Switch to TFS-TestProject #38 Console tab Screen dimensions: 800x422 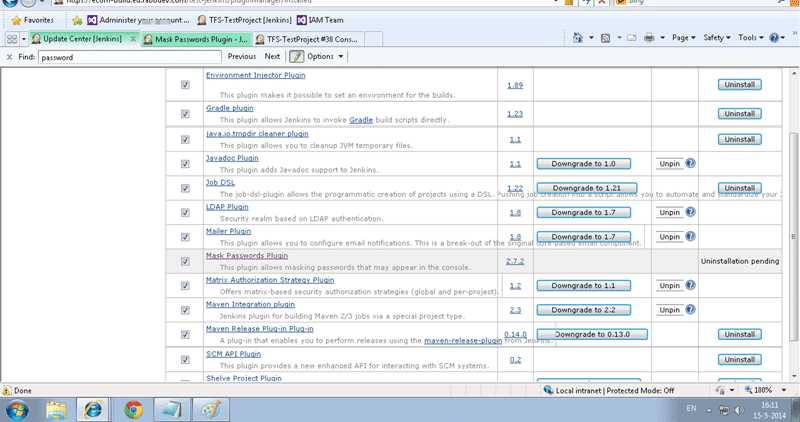[x=309, y=39]
